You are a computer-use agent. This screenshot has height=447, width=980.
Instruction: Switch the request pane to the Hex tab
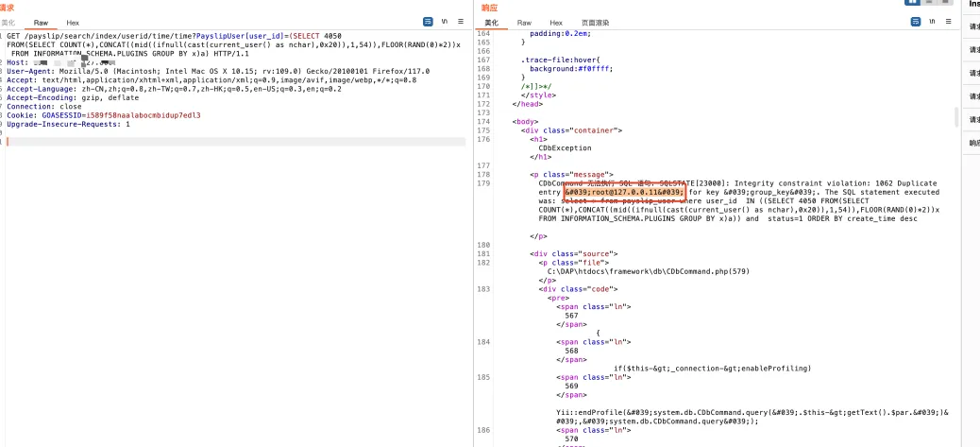73,23
